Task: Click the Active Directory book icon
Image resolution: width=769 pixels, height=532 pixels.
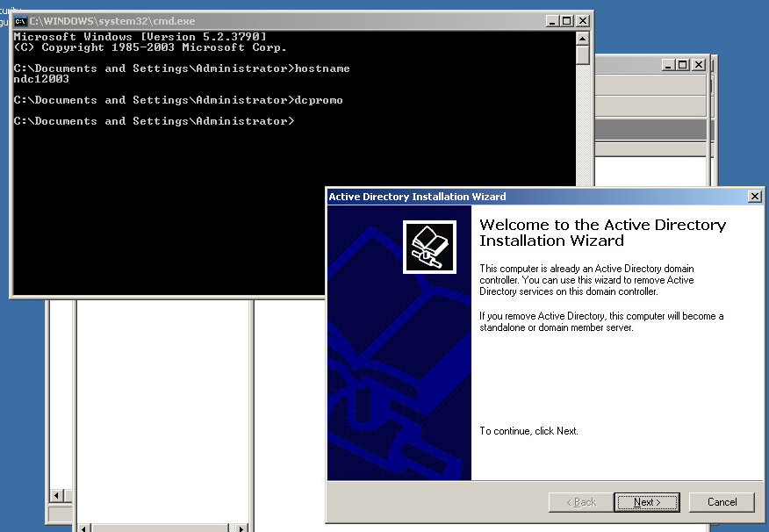Action: [x=429, y=247]
